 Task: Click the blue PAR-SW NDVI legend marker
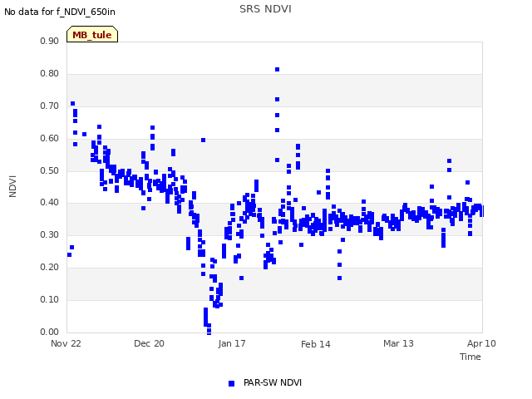pos(231,383)
